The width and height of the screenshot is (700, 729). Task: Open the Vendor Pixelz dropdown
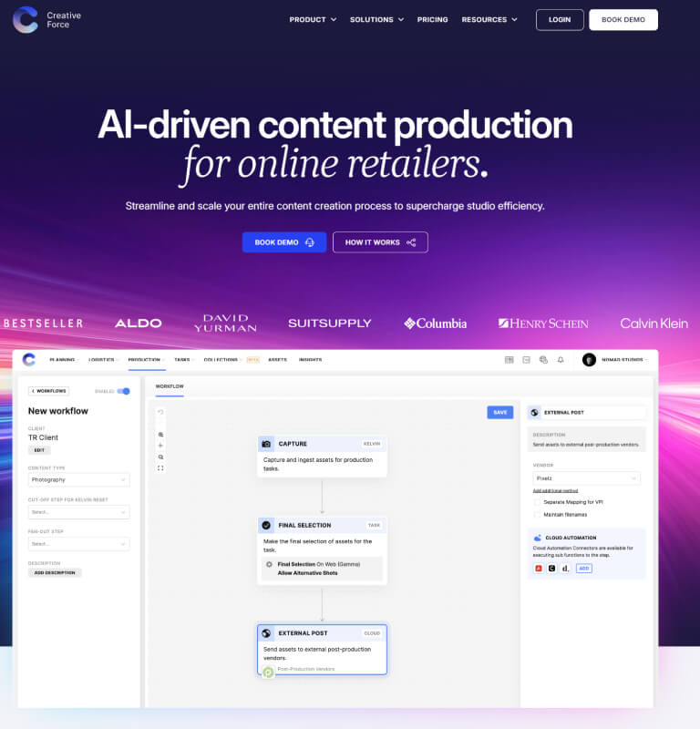click(x=586, y=478)
